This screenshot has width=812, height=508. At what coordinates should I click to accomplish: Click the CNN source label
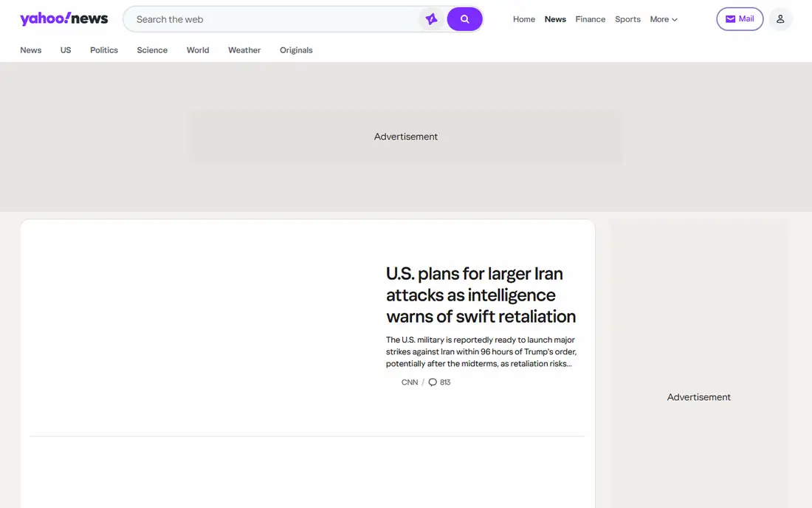click(x=409, y=382)
